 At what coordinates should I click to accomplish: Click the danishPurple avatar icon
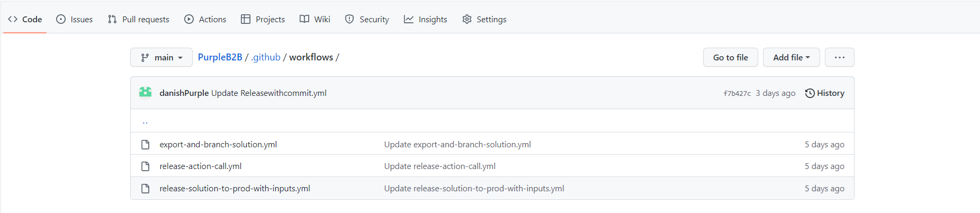pos(145,93)
